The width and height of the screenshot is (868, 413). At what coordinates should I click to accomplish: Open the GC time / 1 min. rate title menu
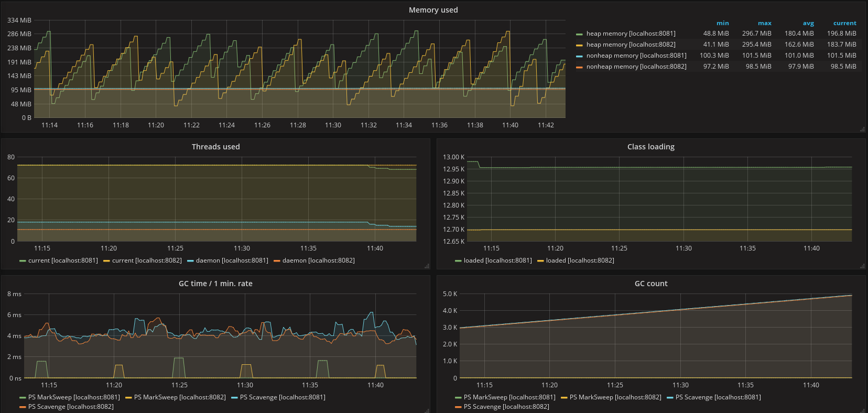(x=215, y=284)
